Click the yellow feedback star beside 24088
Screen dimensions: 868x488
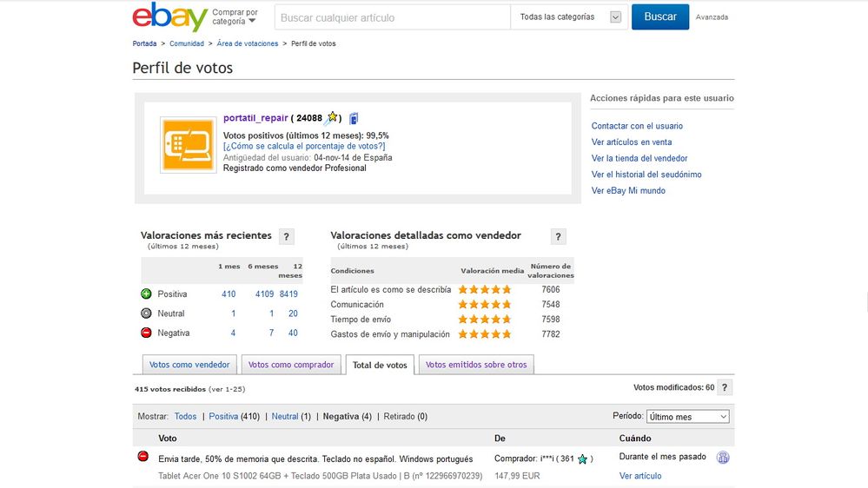click(332, 117)
